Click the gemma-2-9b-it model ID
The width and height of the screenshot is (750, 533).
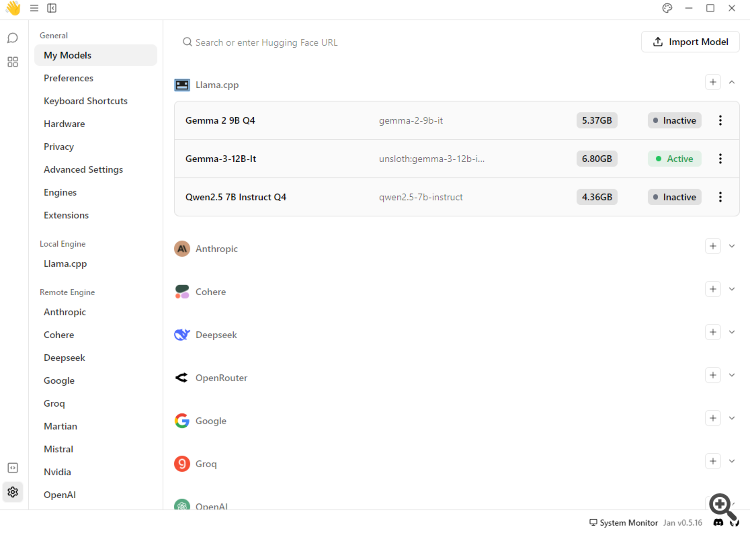pyautogui.click(x=411, y=121)
